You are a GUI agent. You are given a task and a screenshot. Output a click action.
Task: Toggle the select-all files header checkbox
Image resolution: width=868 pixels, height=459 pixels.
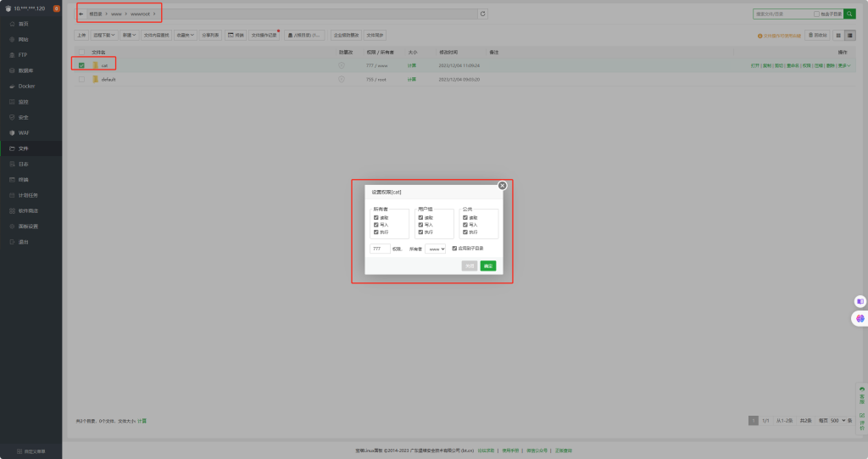coord(82,52)
